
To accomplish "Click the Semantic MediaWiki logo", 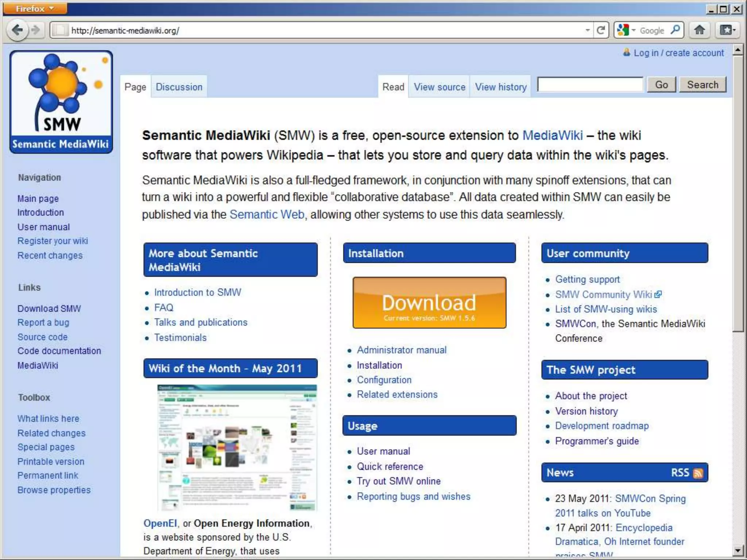I will pos(61,102).
